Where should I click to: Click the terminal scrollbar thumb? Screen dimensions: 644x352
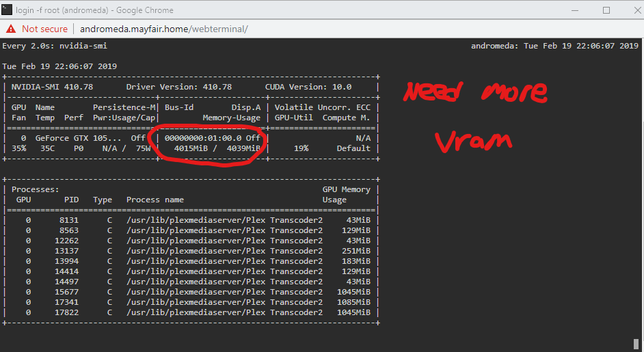[x=636, y=344]
